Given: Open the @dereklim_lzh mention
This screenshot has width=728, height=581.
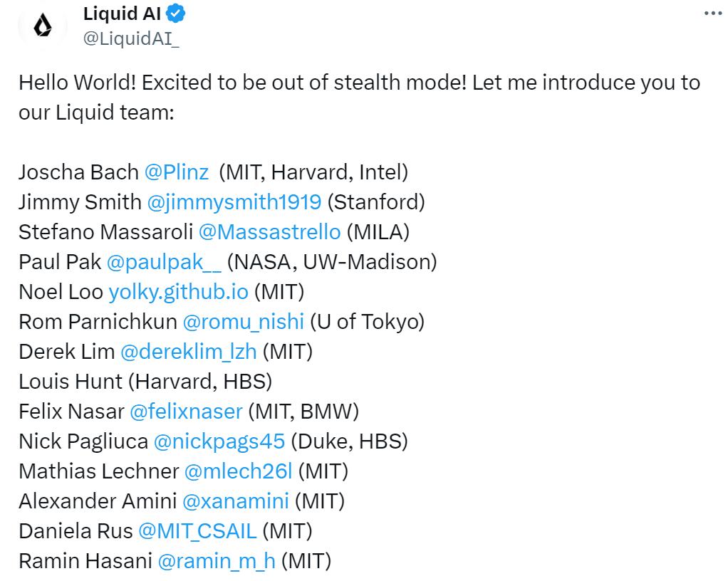Looking at the screenshot, I should tap(189, 352).
